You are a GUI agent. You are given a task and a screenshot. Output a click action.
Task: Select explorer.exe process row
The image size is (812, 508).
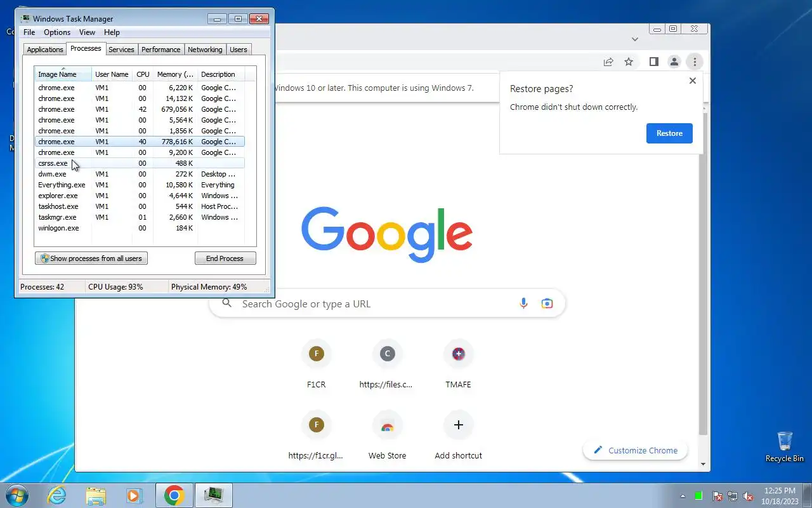tap(139, 196)
